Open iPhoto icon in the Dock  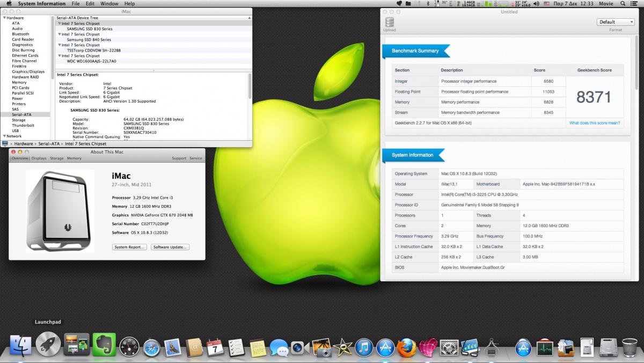[321, 347]
